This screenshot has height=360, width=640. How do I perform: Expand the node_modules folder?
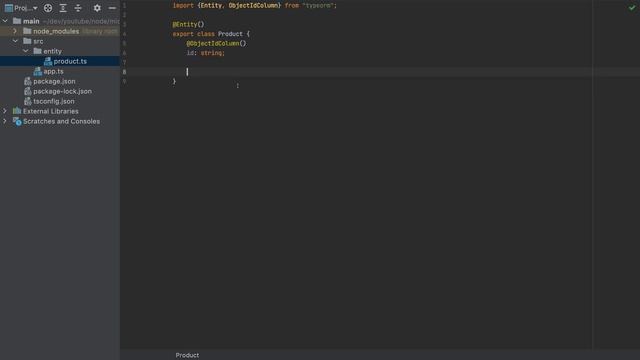click(x=15, y=31)
